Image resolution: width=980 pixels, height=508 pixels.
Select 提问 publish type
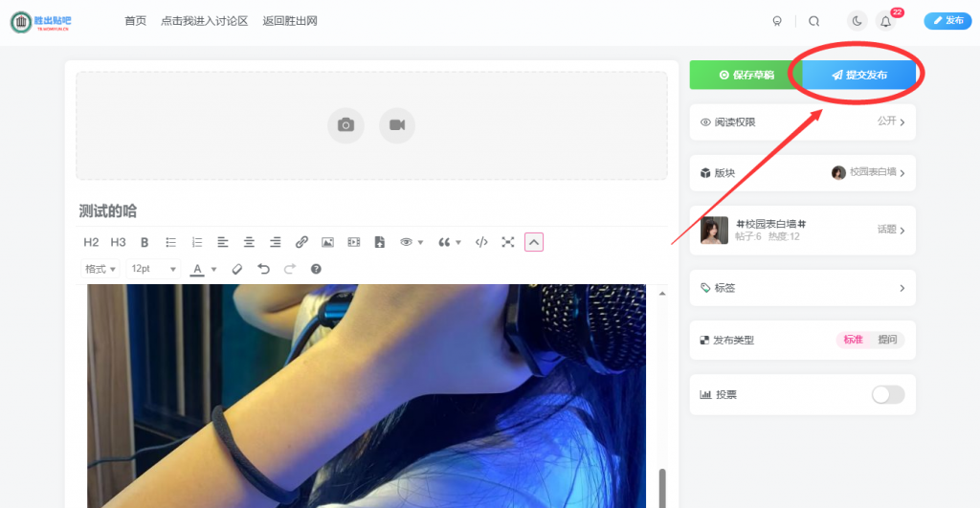pos(887,340)
